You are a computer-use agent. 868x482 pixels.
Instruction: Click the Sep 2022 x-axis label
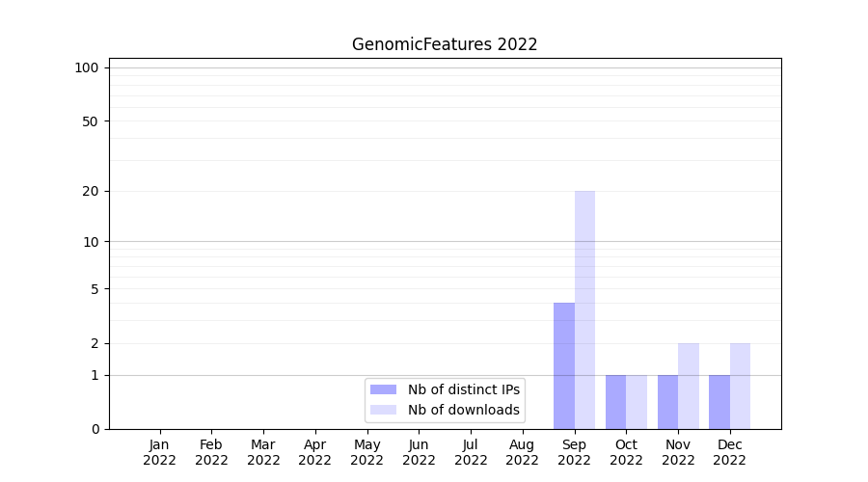coord(574,452)
